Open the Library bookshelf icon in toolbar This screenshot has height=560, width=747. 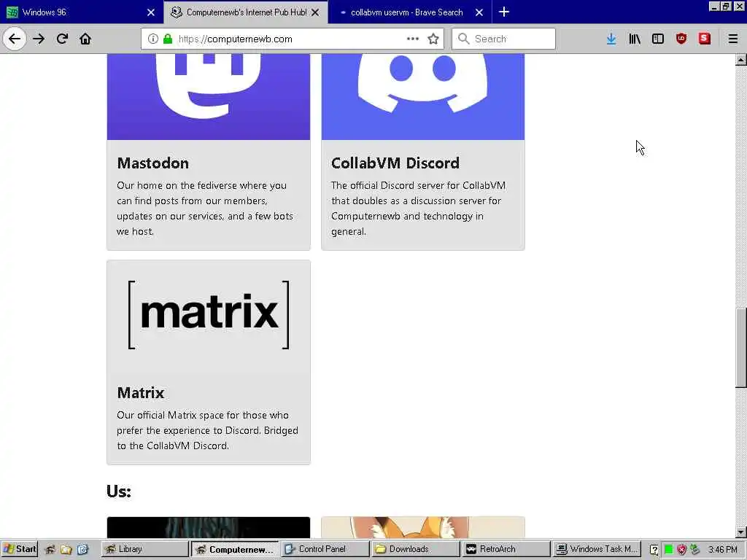tap(635, 39)
